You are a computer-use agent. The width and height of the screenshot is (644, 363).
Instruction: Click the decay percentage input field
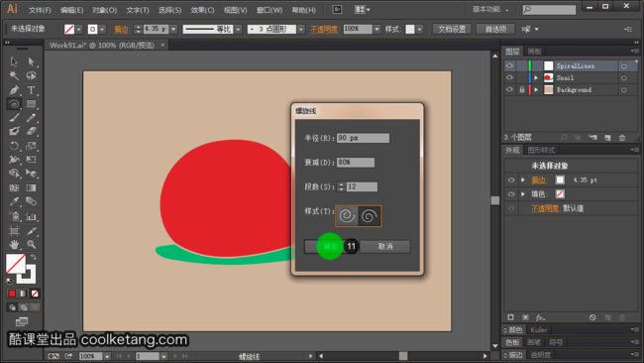click(x=356, y=163)
